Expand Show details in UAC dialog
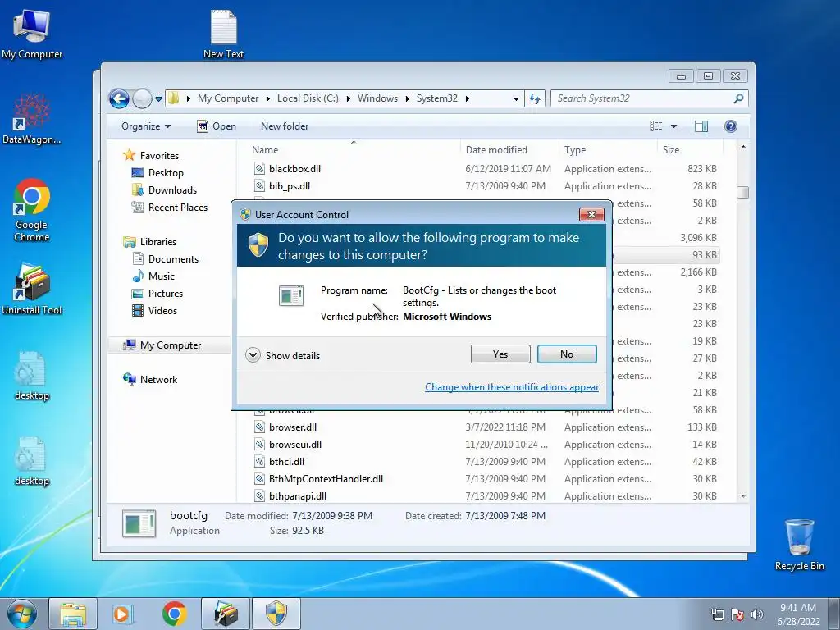Viewport: 840px width, 630px height. 283,355
